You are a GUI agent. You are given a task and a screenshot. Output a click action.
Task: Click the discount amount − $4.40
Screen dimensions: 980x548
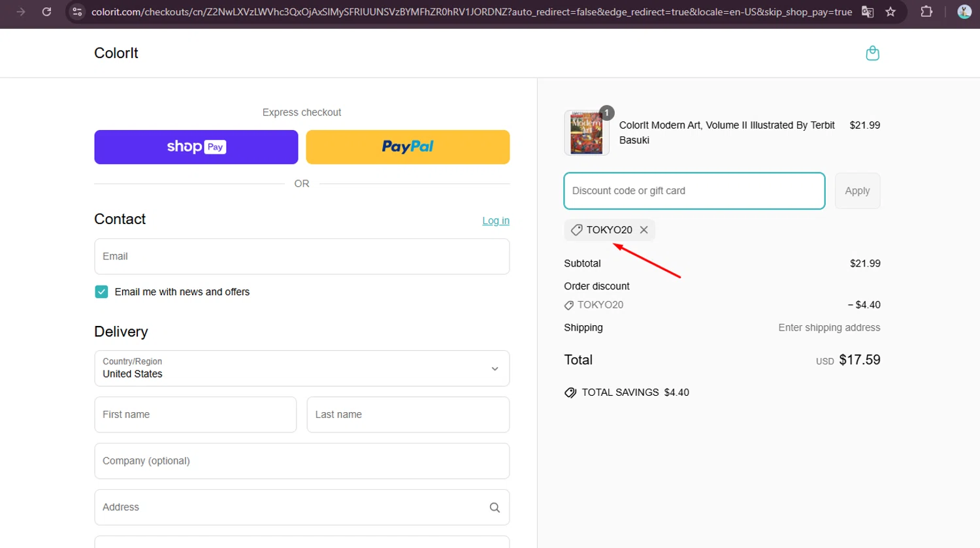(x=864, y=305)
